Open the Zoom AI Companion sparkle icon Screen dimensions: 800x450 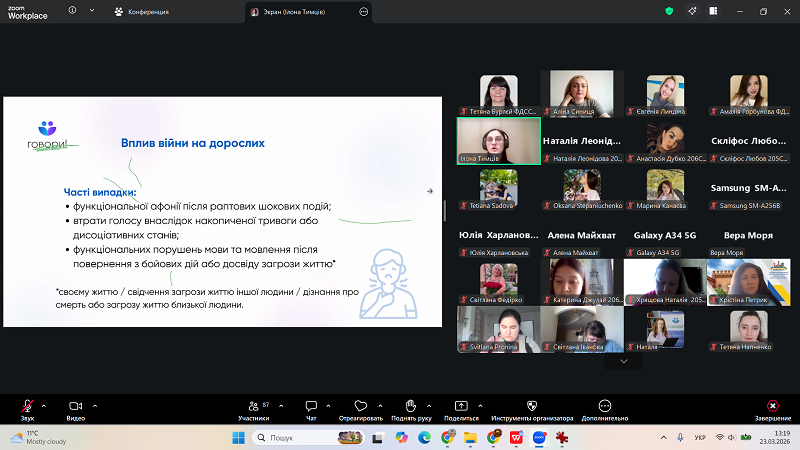694,12
